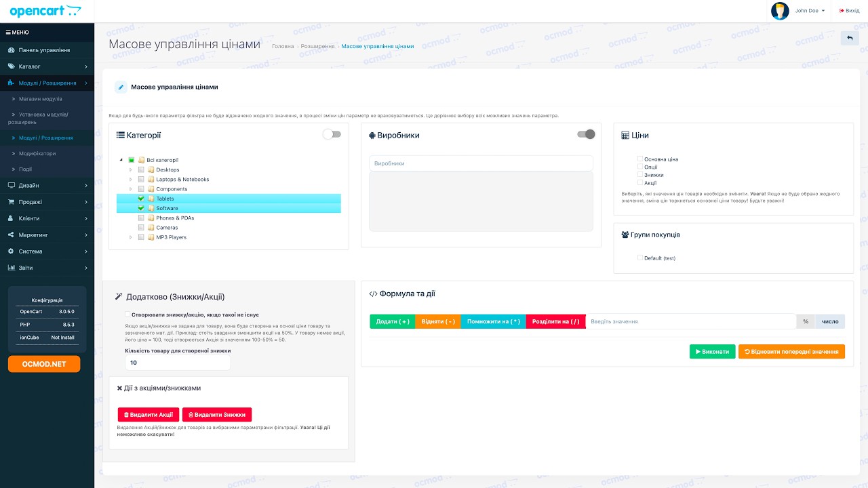Check the Акції checkbox in Ціни
The image size is (868, 488).
(x=639, y=182)
